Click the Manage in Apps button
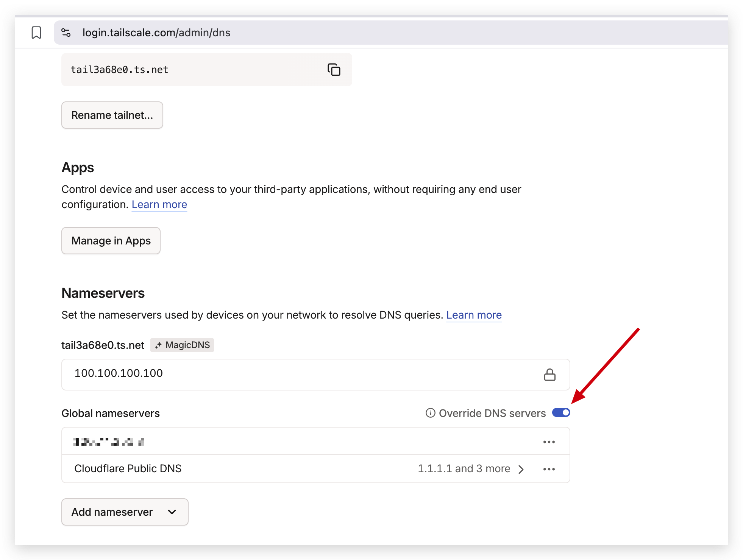The width and height of the screenshot is (743, 560). (111, 241)
